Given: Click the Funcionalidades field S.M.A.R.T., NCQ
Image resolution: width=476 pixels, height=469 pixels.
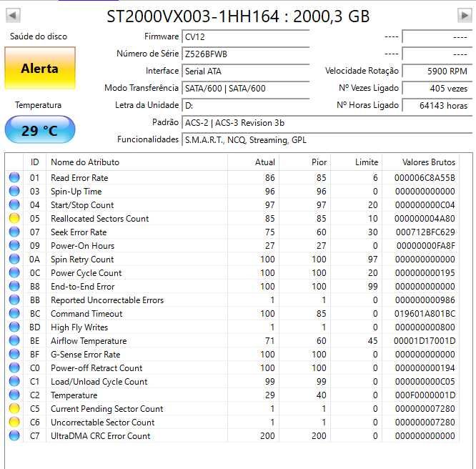Looking at the screenshot, I should pyautogui.click(x=327, y=139).
